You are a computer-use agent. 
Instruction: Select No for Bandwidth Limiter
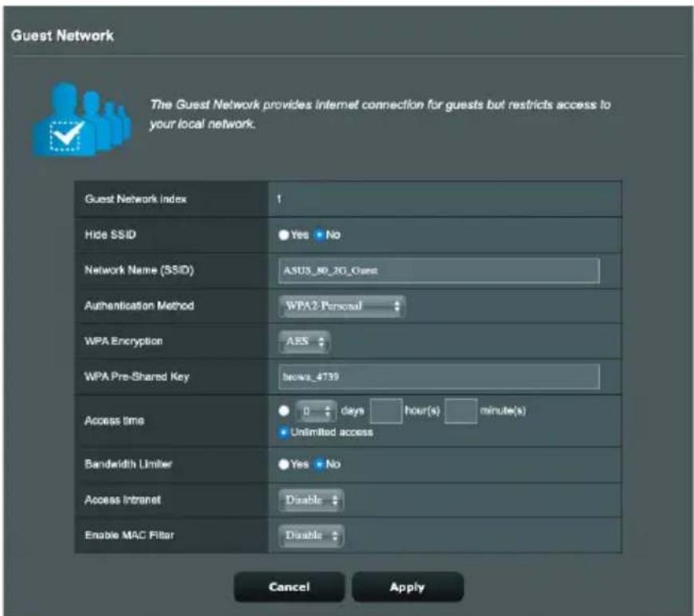tap(320, 465)
